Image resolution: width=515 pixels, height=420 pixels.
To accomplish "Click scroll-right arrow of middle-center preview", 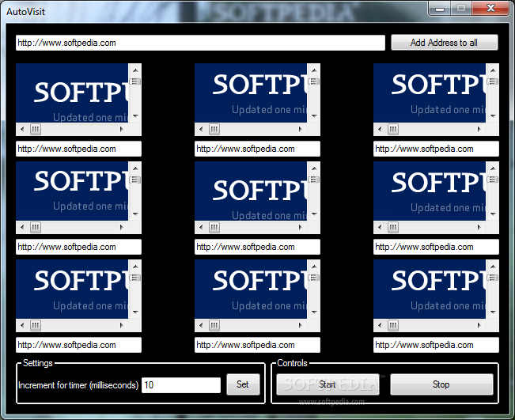I will (300, 227).
